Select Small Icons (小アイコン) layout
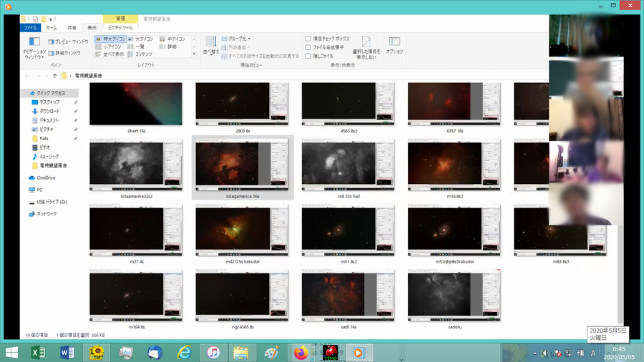The image size is (644, 362). (x=109, y=47)
